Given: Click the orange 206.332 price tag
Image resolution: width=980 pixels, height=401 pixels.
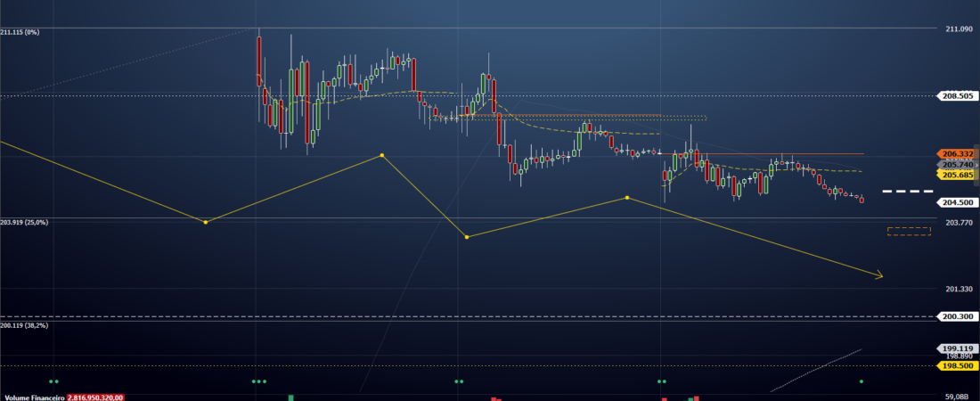Looking at the screenshot, I should click(957, 153).
